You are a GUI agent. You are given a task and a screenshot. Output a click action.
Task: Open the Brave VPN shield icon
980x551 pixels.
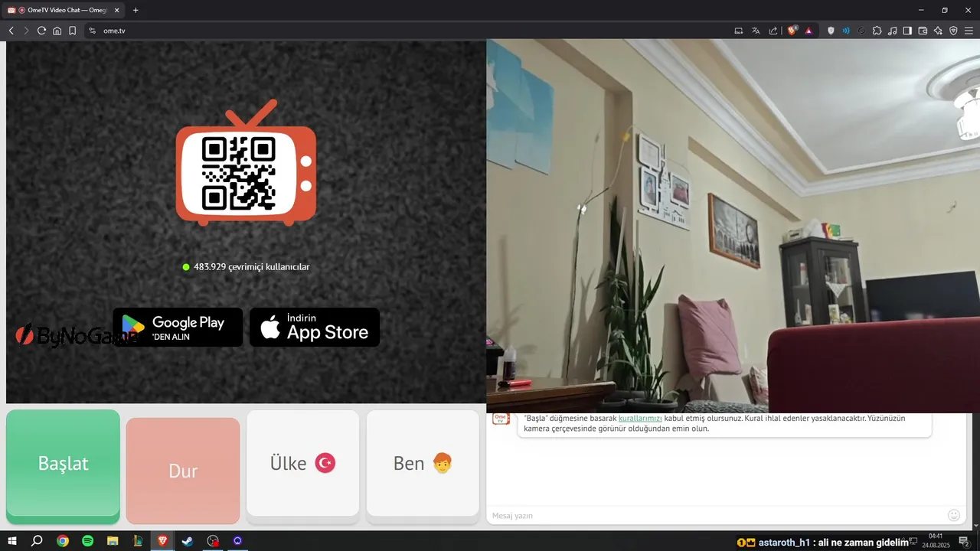[x=953, y=31]
